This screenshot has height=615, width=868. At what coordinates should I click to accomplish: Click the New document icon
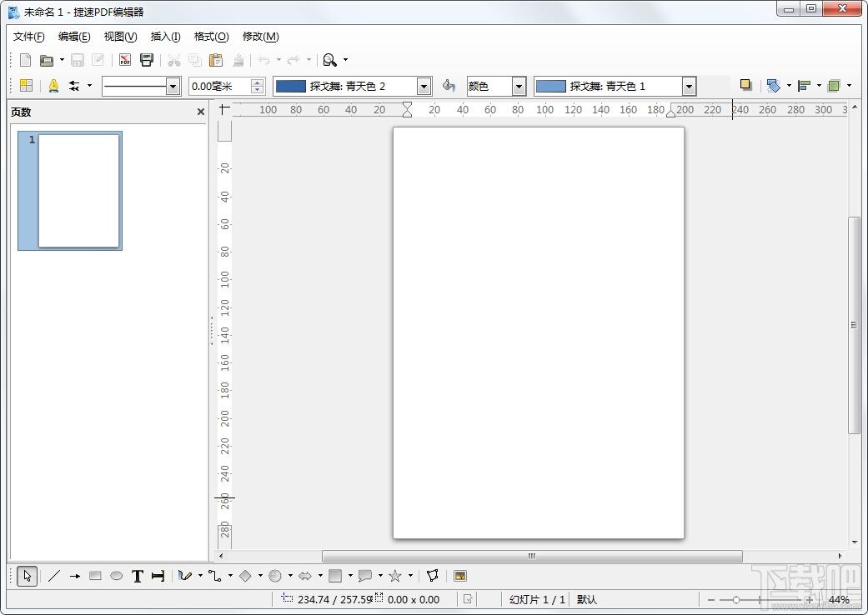click(26, 60)
